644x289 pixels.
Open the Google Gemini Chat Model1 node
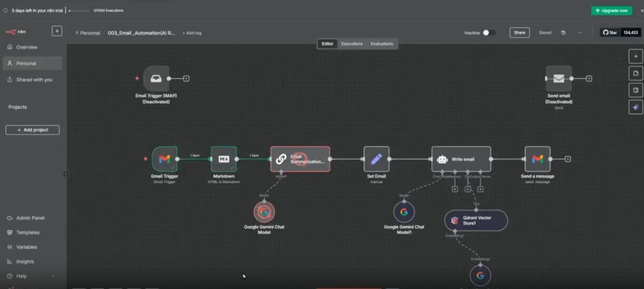point(404,212)
